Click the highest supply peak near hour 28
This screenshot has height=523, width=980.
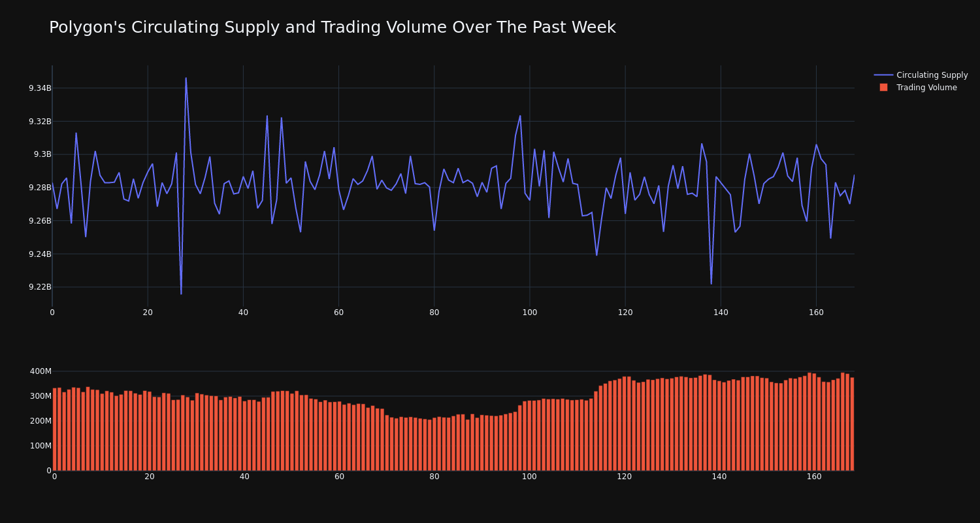pos(186,78)
